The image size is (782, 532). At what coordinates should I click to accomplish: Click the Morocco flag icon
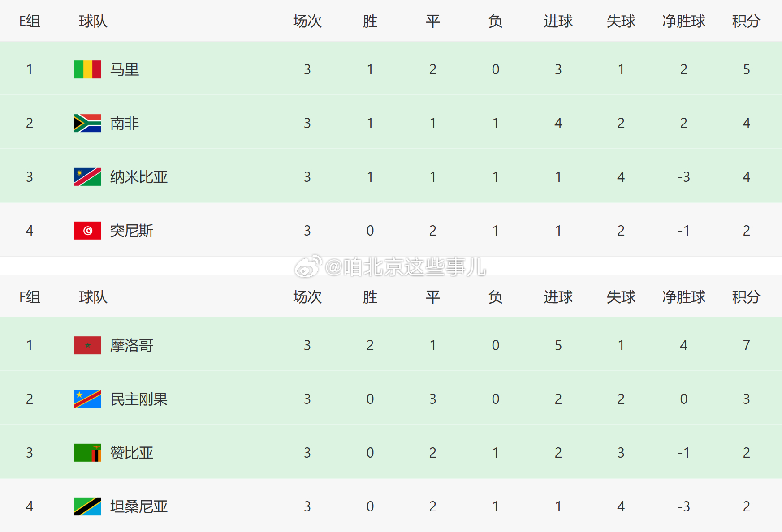coord(87,345)
